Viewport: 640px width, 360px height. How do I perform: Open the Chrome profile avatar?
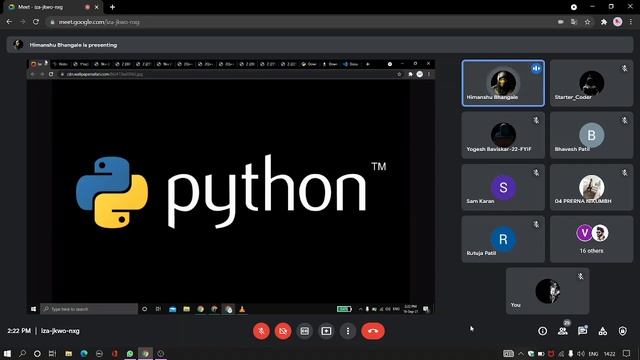tap(618, 22)
